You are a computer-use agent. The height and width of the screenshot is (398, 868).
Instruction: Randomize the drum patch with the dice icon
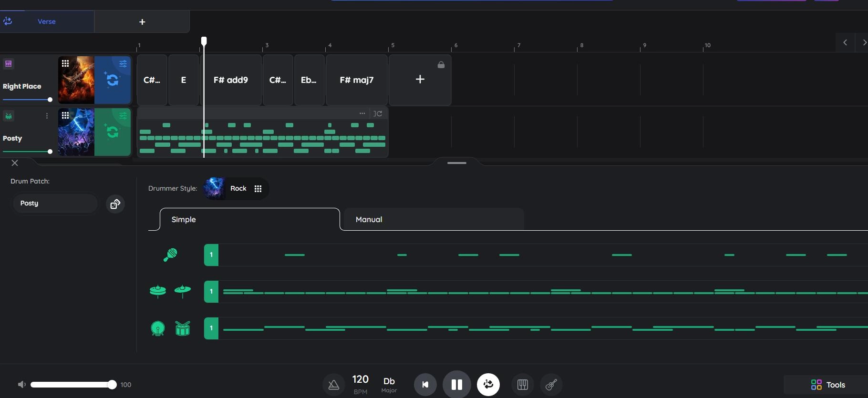click(115, 204)
